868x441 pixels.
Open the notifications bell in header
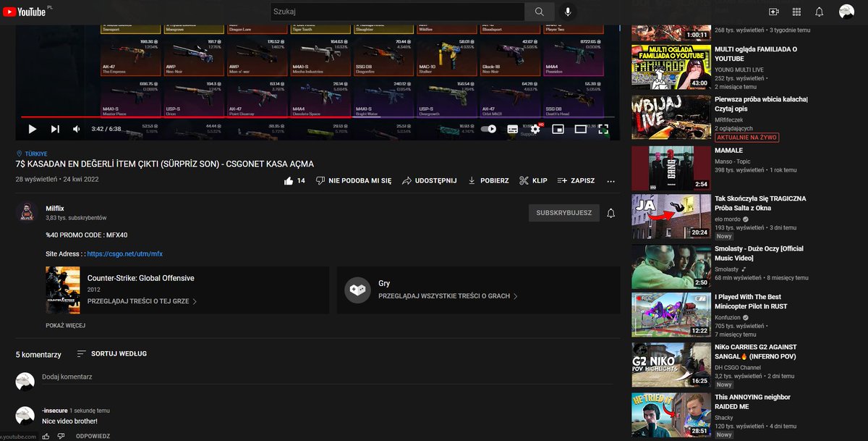pos(819,12)
